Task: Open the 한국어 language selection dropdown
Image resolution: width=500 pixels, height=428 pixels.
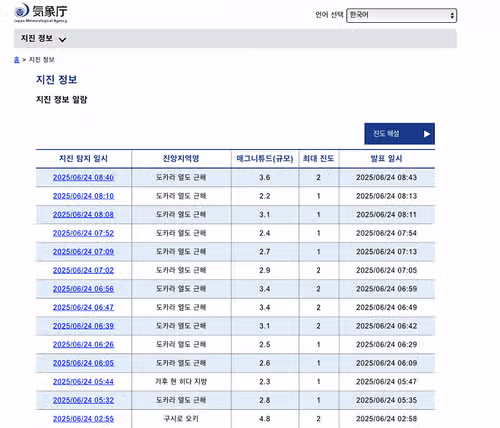Action: click(401, 15)
